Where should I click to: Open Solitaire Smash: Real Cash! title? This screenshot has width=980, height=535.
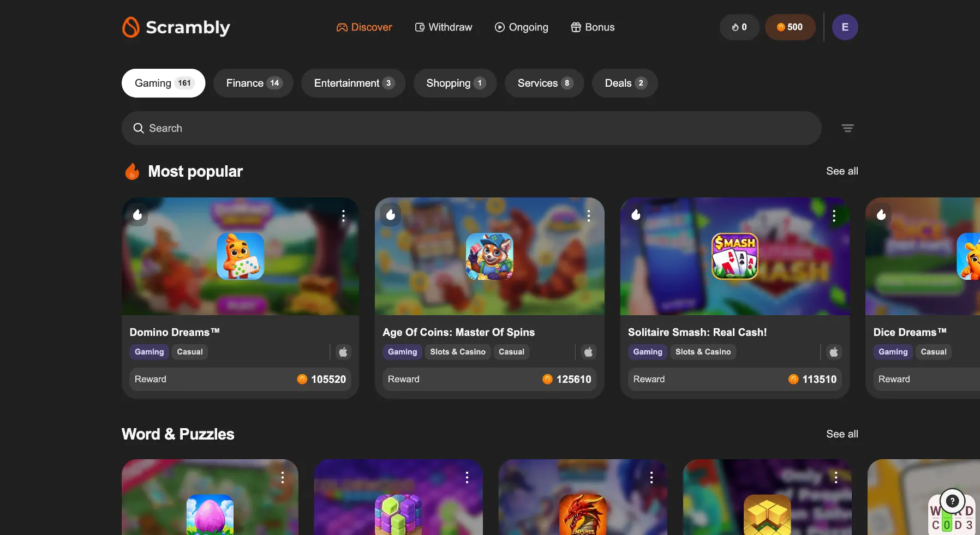click(697, 332)
